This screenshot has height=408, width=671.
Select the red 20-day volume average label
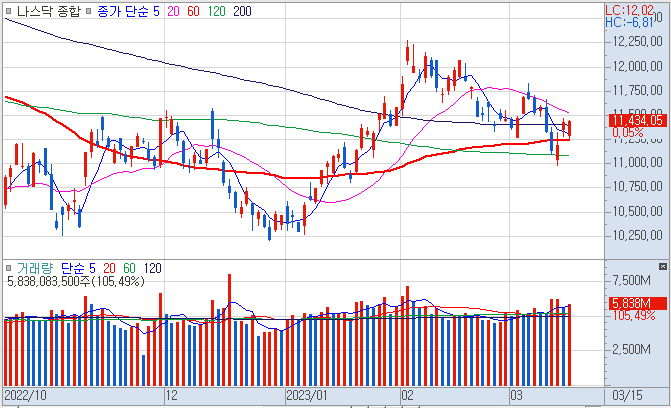(109, 268)
